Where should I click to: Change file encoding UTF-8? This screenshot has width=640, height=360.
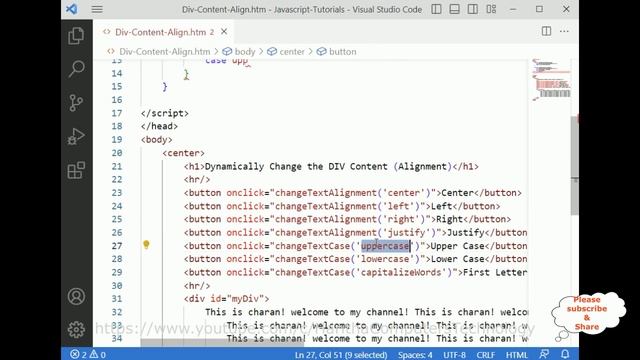tap(455, 355)
